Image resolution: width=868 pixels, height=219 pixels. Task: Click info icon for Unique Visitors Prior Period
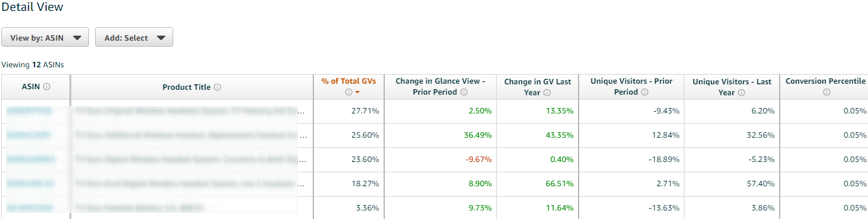tap(644, 92)
